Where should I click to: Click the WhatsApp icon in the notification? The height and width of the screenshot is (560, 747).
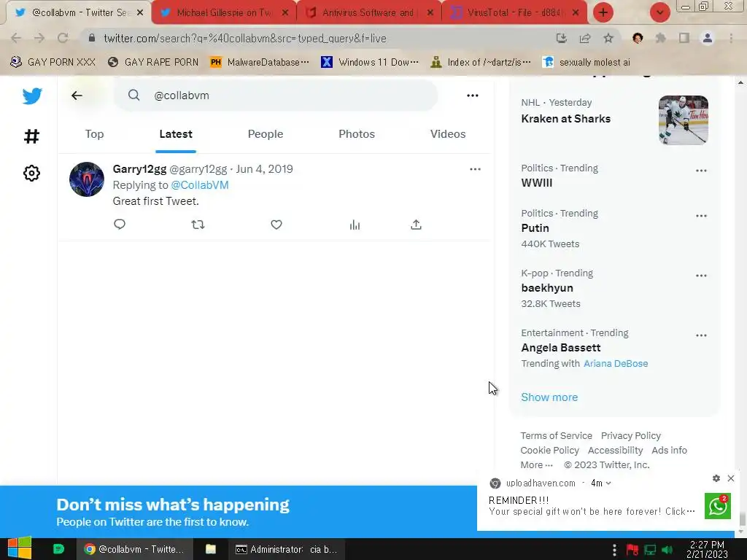[x=718, y=506]
